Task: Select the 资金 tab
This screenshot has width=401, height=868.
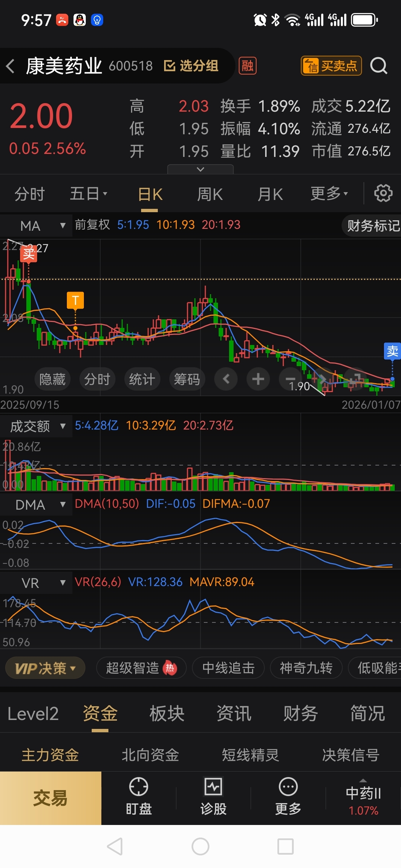Action: click(100, 714)
